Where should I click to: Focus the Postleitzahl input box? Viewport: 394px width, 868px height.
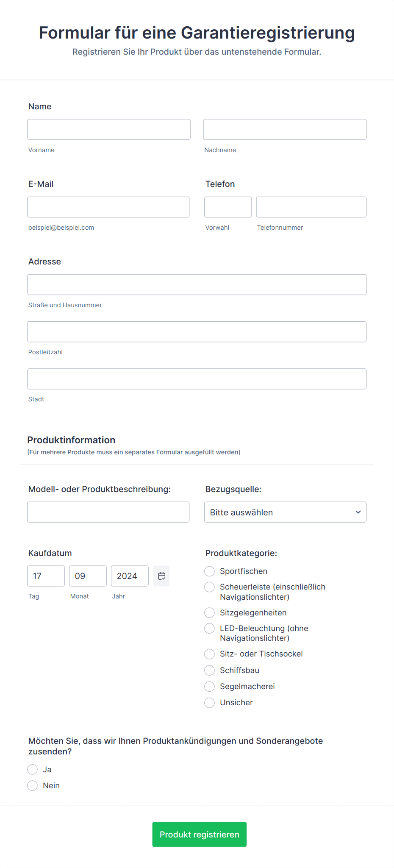197,332
